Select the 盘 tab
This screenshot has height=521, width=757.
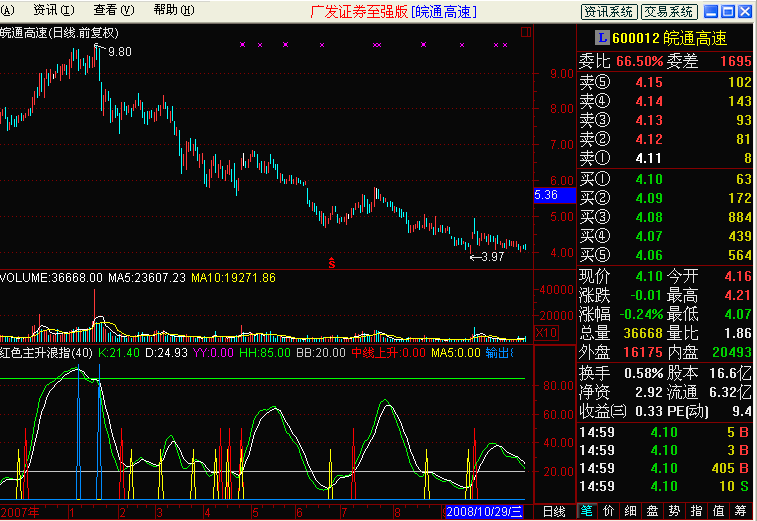652,511
